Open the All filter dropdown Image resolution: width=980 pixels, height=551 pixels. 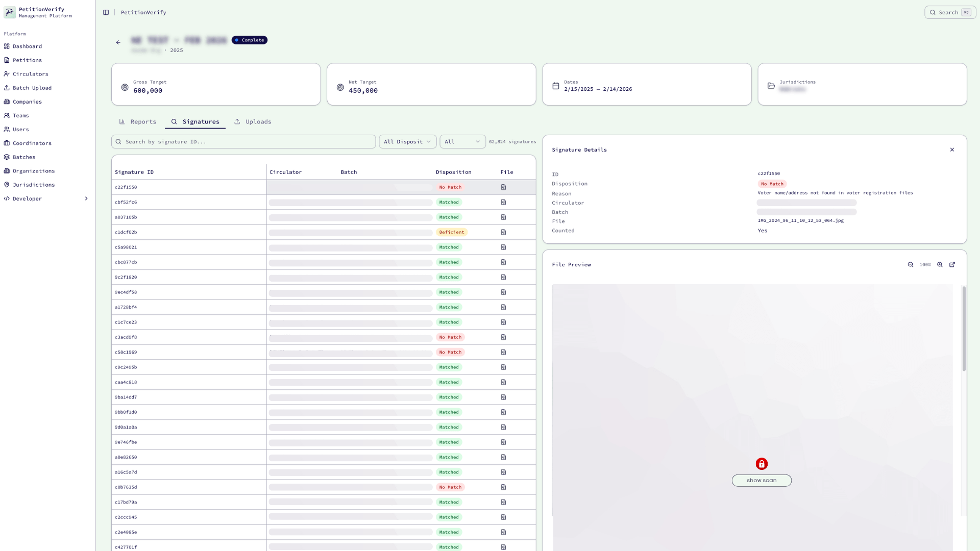click(x=462, y=142)
